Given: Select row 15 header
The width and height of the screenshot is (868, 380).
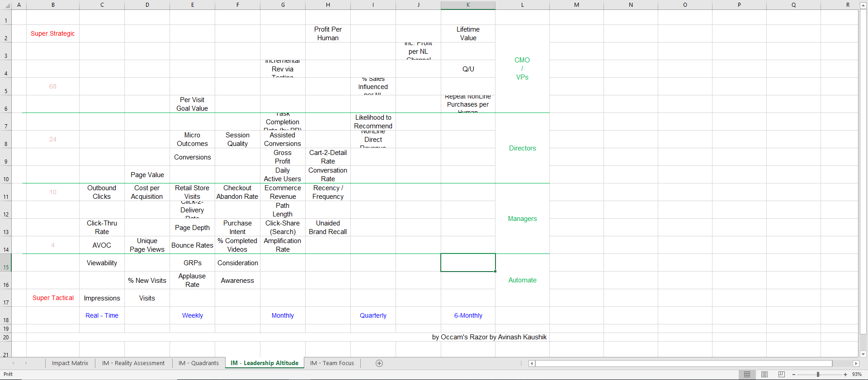Looking at the screenshot, I should [6, 263].
